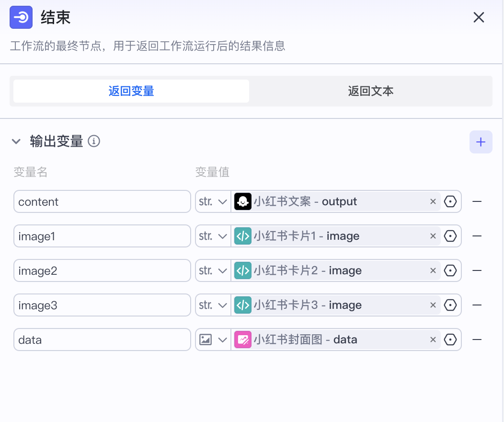Clear the 小红书文案 value with its x

point(433,201)
